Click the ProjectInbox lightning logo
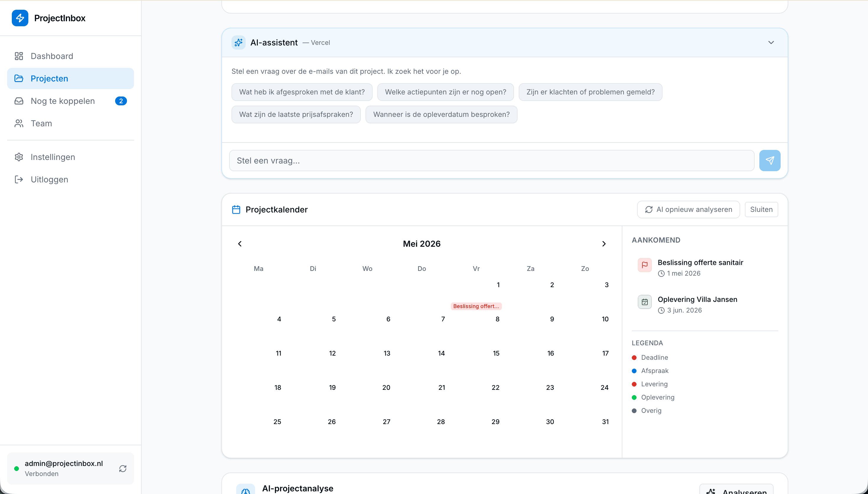This screenshot has height=494, width=868. [x=20, y=18]
